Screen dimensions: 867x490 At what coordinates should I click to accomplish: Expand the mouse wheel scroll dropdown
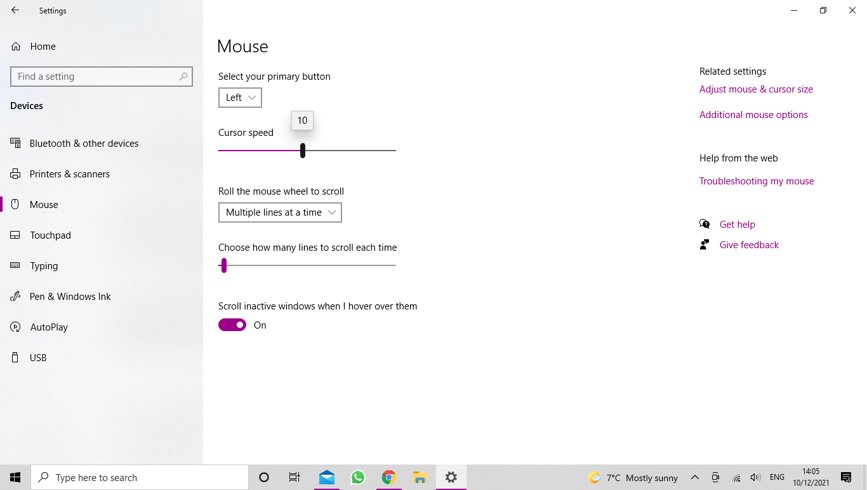tap(280, 212)
